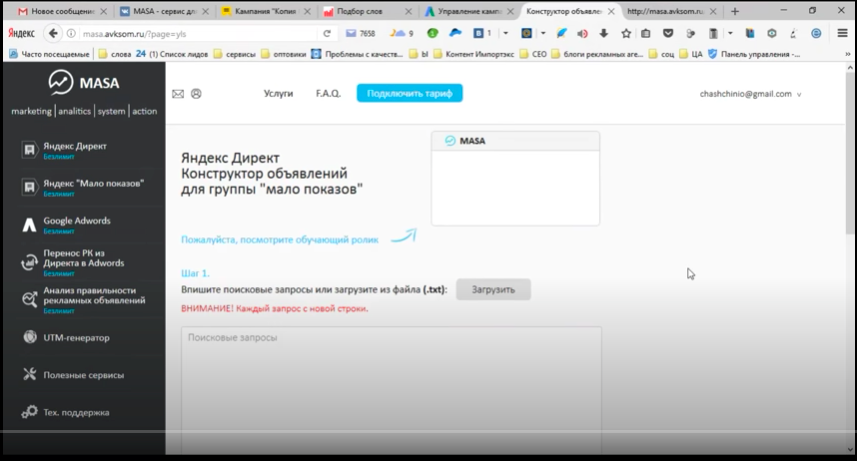Open the F.A.Q. menu item
The height and width of the screenshot is (461, 857).
[x=328, y=94]
